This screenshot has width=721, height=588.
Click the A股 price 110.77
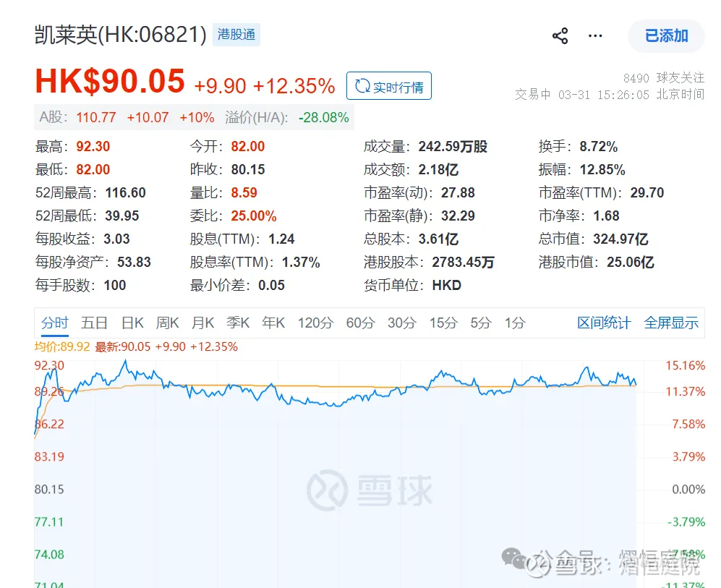96,118
